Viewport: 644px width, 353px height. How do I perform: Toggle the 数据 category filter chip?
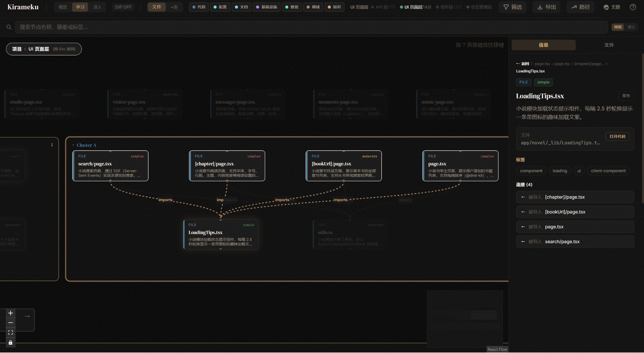[292, 7]
